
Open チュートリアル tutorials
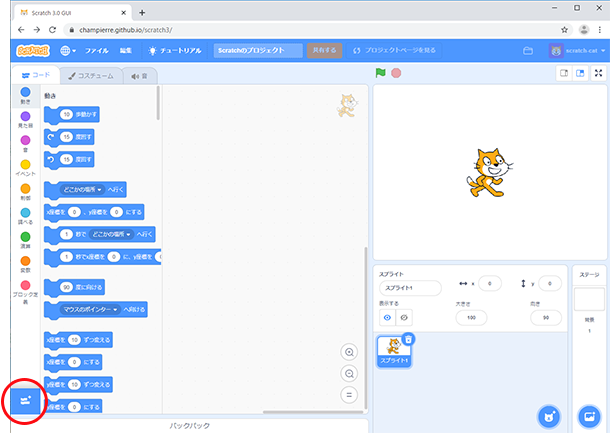(x=175, y=51)
